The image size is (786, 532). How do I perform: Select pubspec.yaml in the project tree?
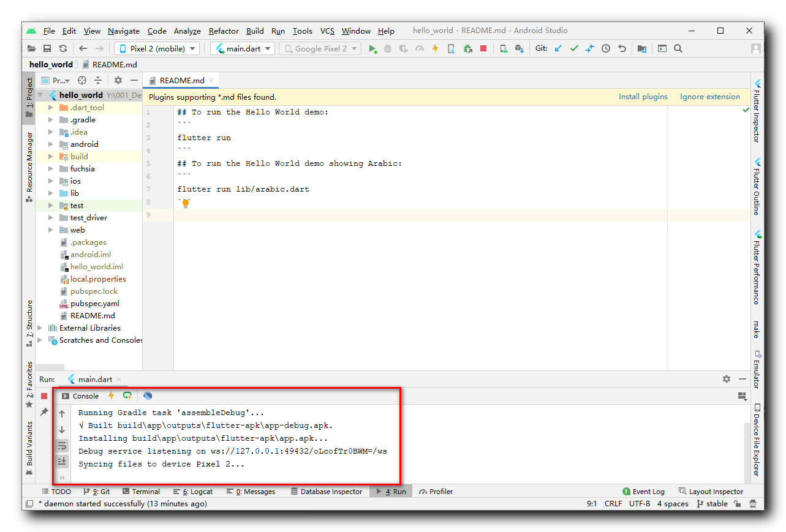click(x=95, y=304)
